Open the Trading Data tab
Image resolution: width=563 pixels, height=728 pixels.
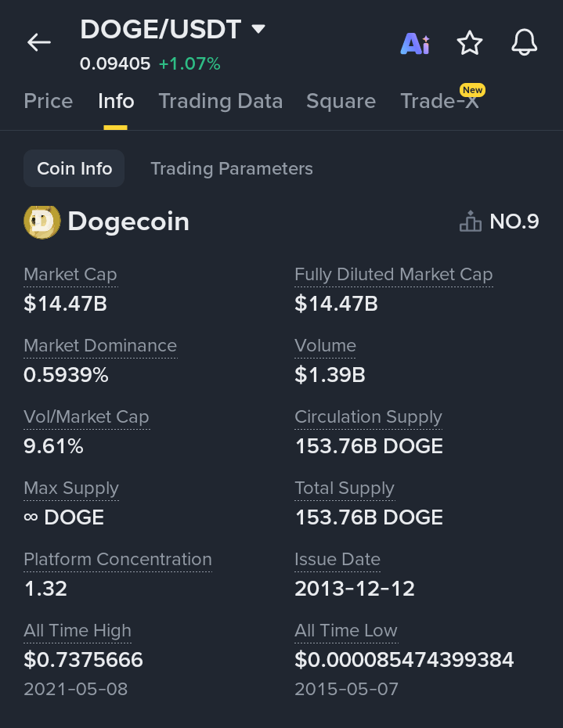click(220, 101)
